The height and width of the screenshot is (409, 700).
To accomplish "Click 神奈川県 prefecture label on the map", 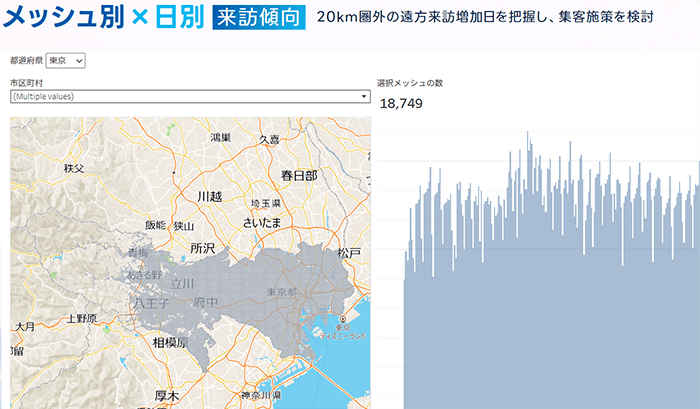I will click(x=261, y=395).
